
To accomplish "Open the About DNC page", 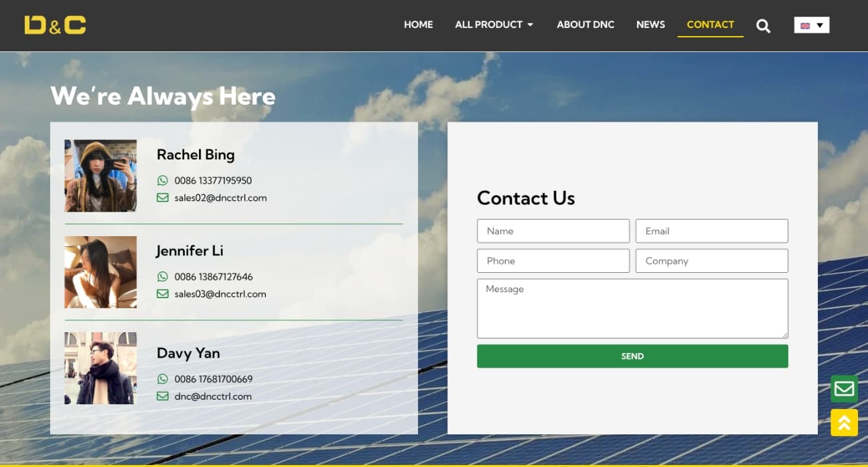I will click(586, 25).
